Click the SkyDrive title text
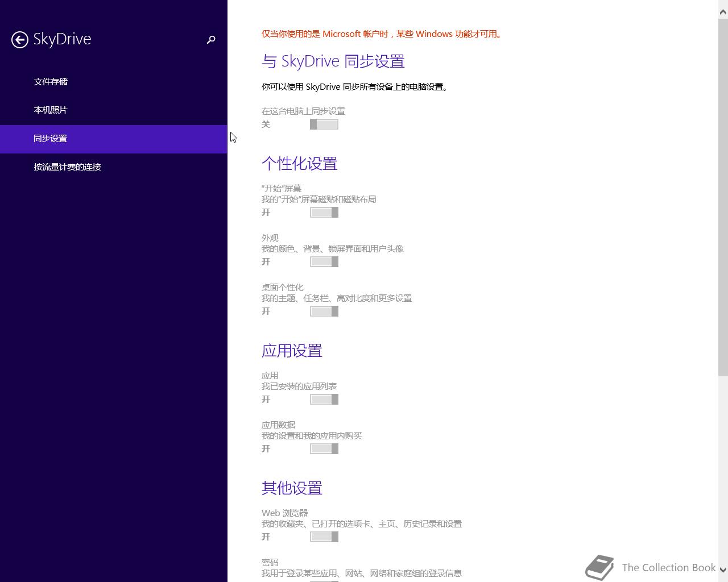Screen dimensions: 728x582 pyautogui.click(x=62, y=39)
